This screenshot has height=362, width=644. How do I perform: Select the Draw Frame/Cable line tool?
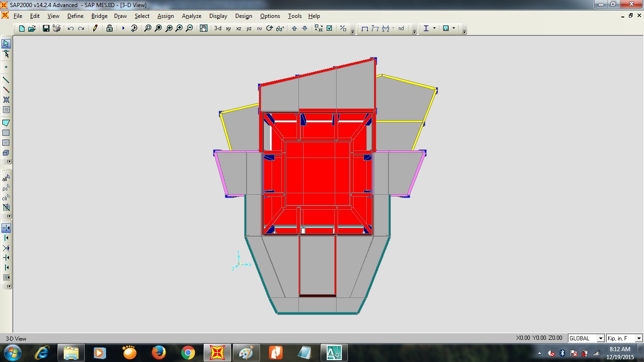[6, 80]
